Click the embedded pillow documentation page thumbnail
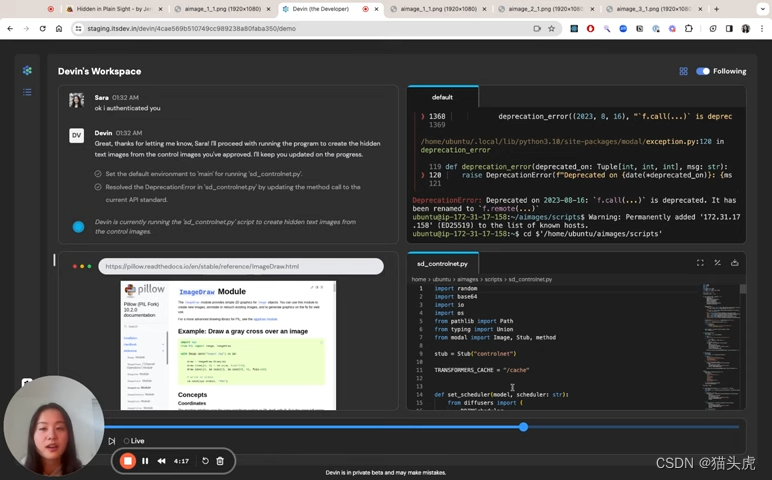This screenshot has height=480, width=772. 228,345
